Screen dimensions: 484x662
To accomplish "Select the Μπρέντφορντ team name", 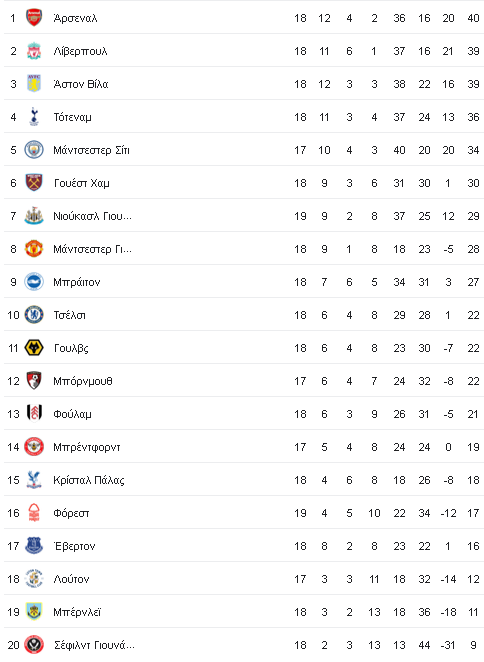I will click(87, 447).
